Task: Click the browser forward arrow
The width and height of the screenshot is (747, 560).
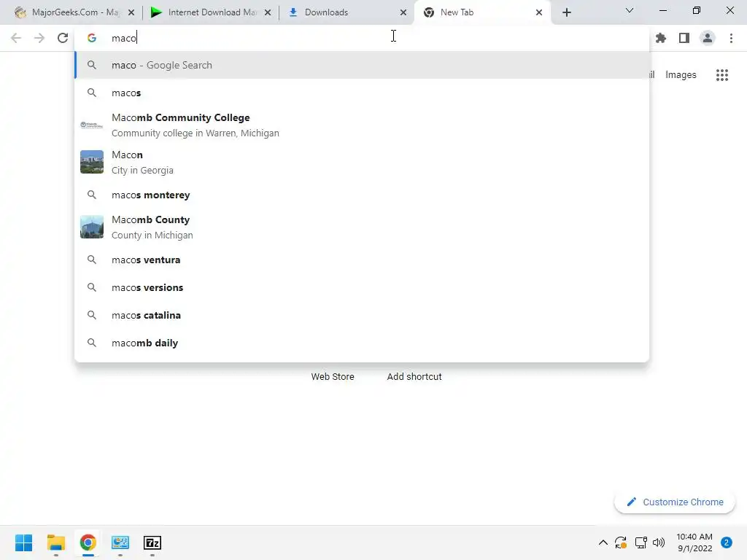Action: [x=39, y=38]
